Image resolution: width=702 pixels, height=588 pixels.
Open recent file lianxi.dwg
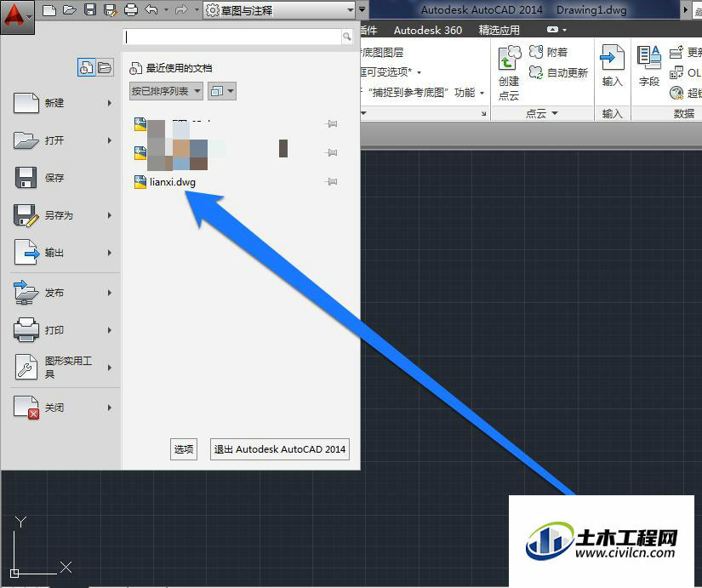point(173,182)
